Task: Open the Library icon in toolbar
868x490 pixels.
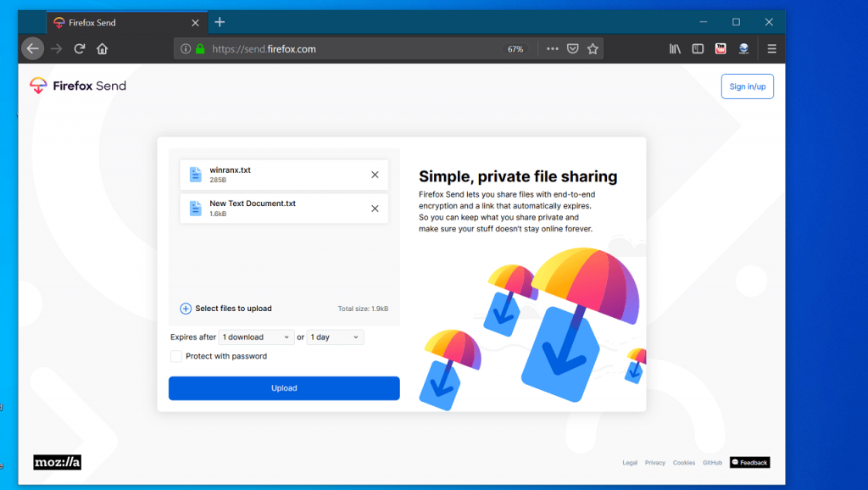Action: pyautogui.click(x=675, y=48)
